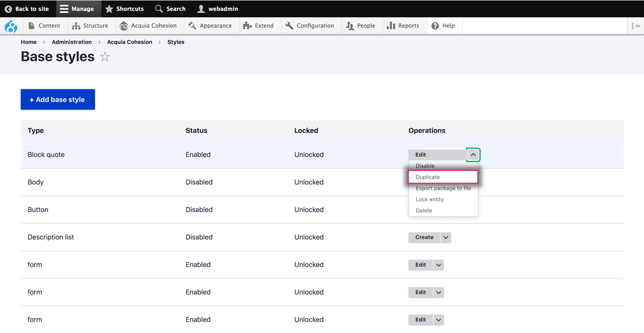Click the toolbar orientation toggle icon
This screenshot has height=333, width=644.
point(636,26)
